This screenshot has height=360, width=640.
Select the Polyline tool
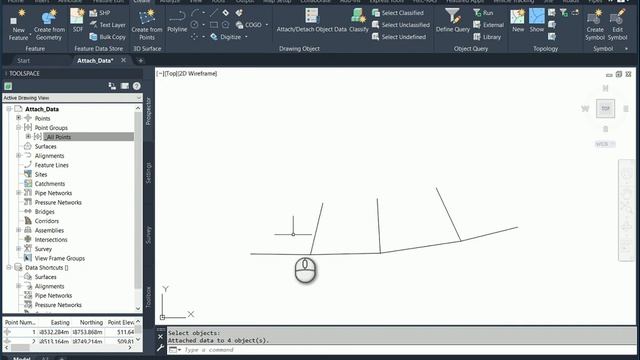177,21
